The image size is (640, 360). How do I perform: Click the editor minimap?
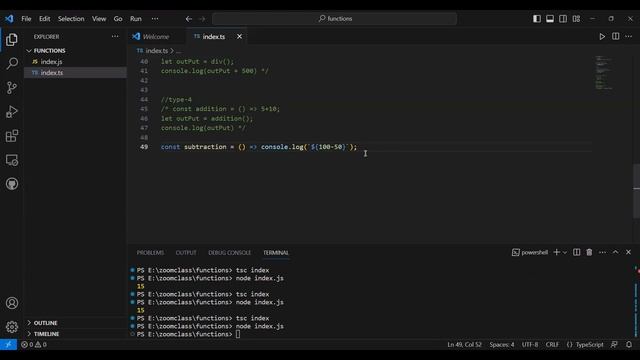[x=604, y=73]
